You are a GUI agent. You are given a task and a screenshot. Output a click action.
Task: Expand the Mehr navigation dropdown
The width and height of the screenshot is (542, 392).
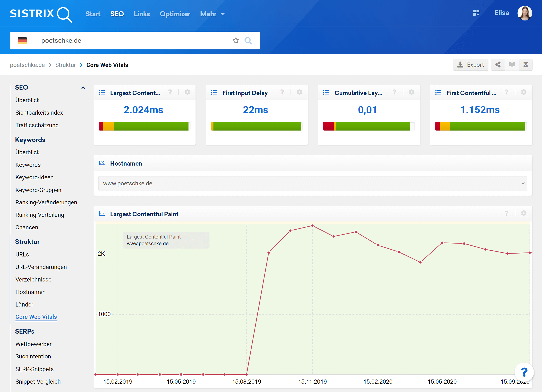(x=212, y=14)
